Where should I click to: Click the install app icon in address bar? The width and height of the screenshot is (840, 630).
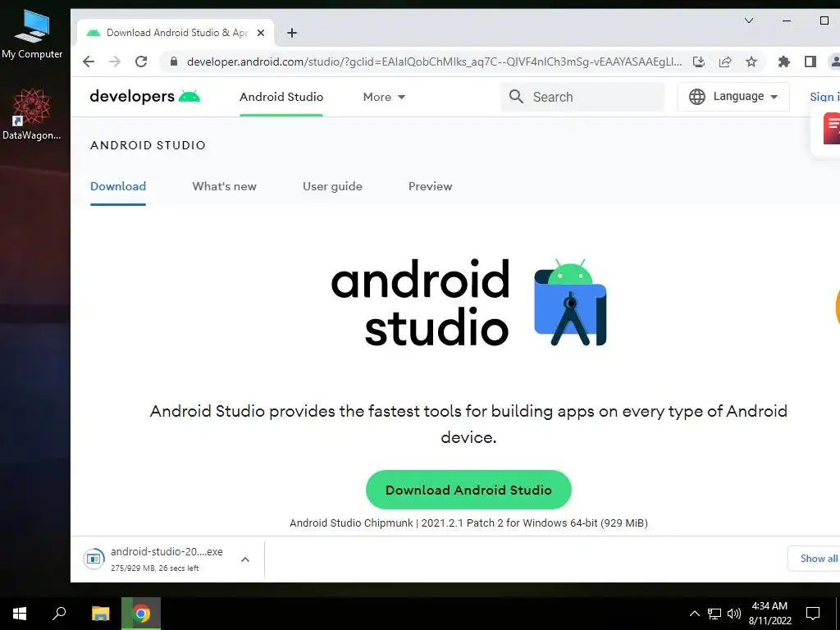(x=699, y=62)
